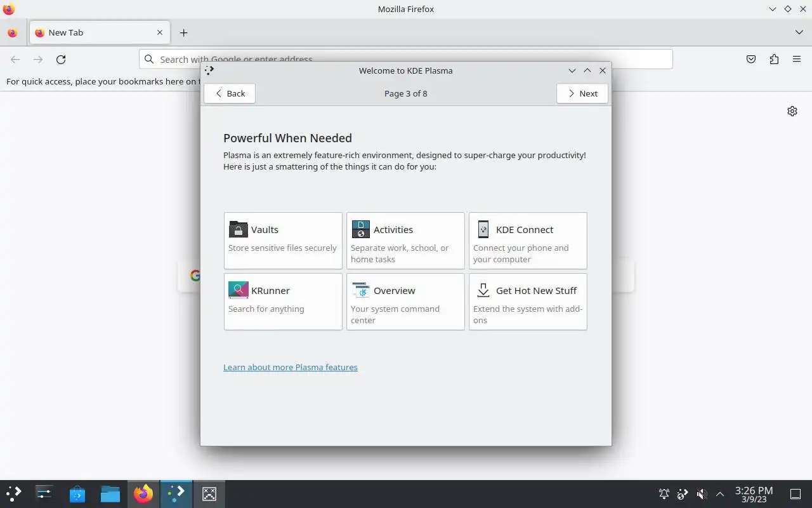This screenshot has height=508, width=812.
Task: Open the Activities feature card
Action: [405, 241]
